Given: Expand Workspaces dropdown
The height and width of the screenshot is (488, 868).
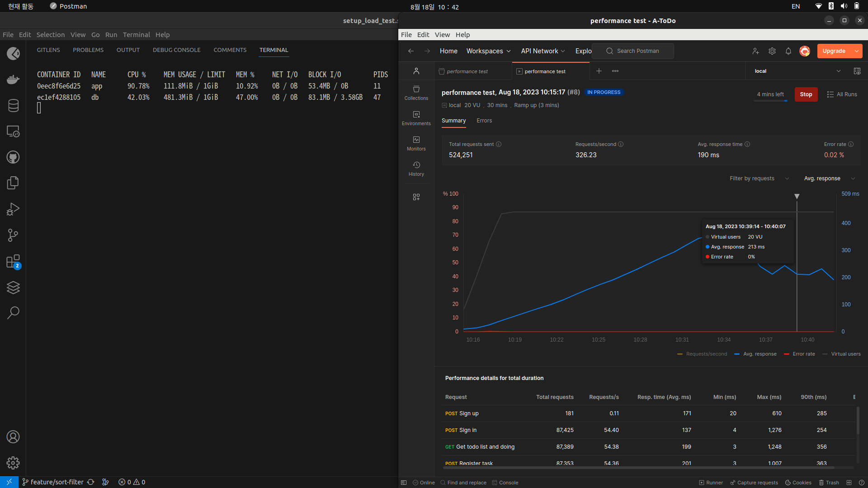Looking at the screenshot, I should pyautogui.click(x=489, y=51).
